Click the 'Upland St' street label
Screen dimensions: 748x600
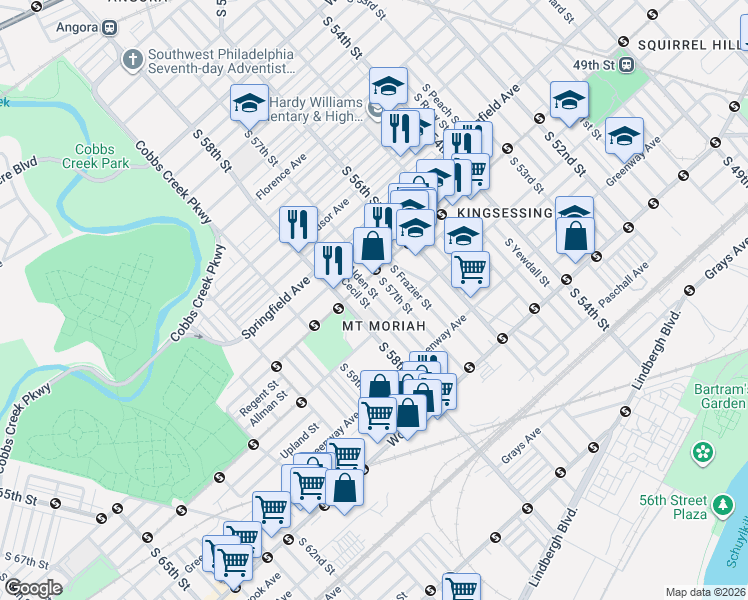click(x=299, y=441)
